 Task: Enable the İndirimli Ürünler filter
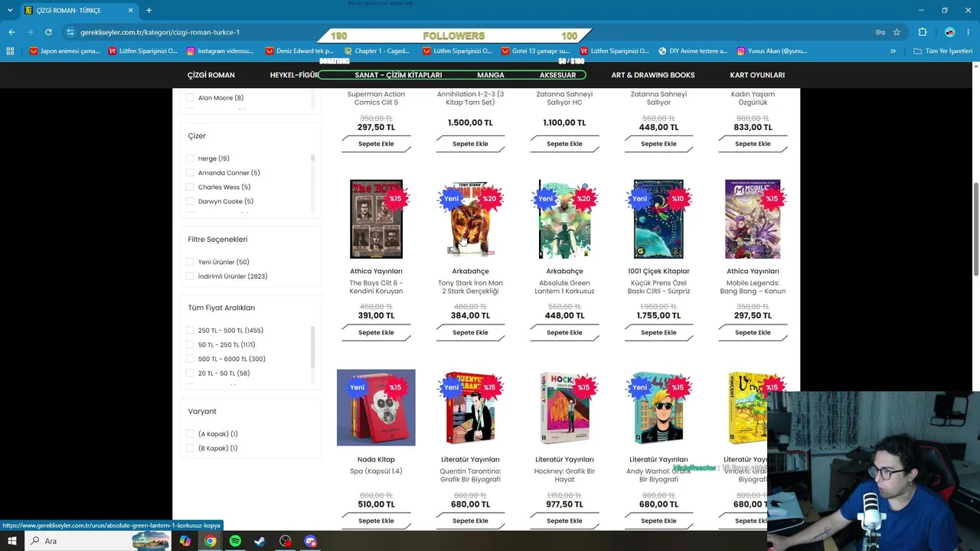click(x=190, y=276)
